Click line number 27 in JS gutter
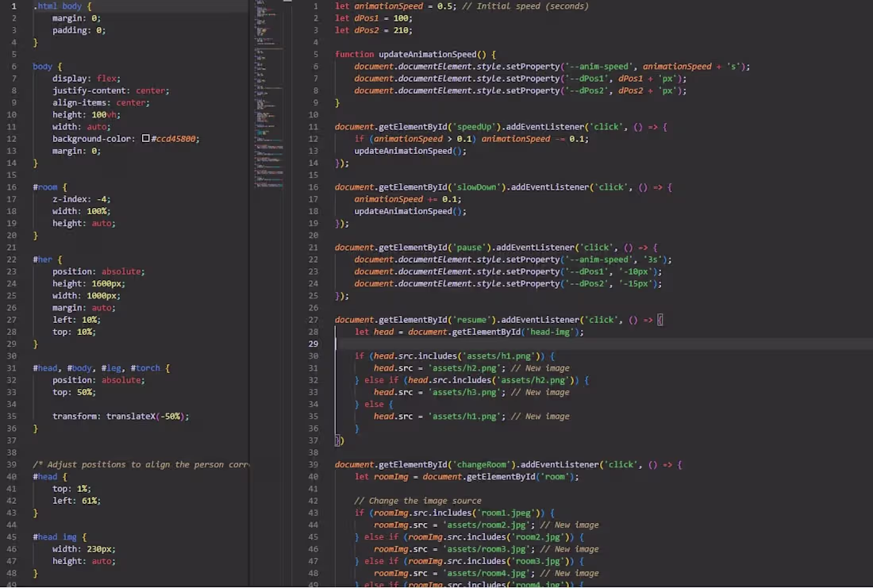The height and width of the screenshot is (588, 873). point(313,320)
